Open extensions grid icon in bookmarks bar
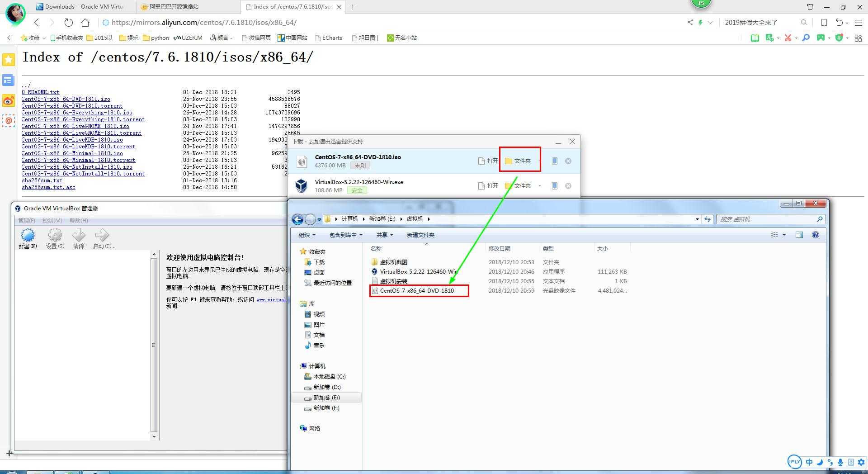 pos(858,38)
